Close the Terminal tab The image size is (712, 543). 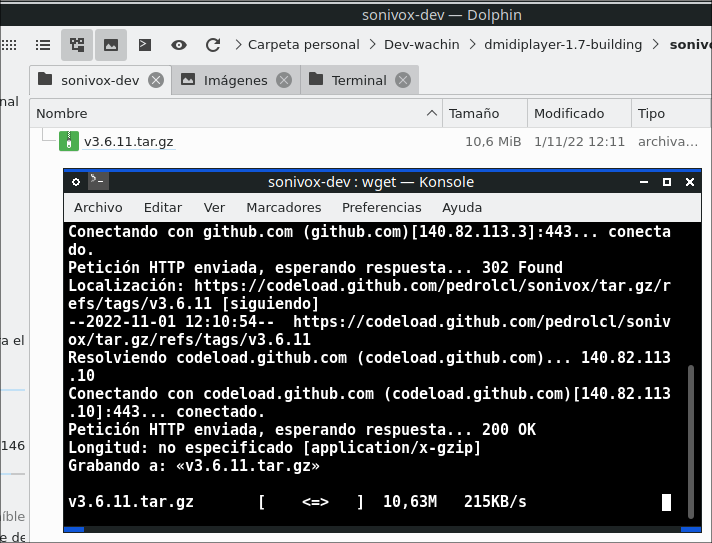403,80
